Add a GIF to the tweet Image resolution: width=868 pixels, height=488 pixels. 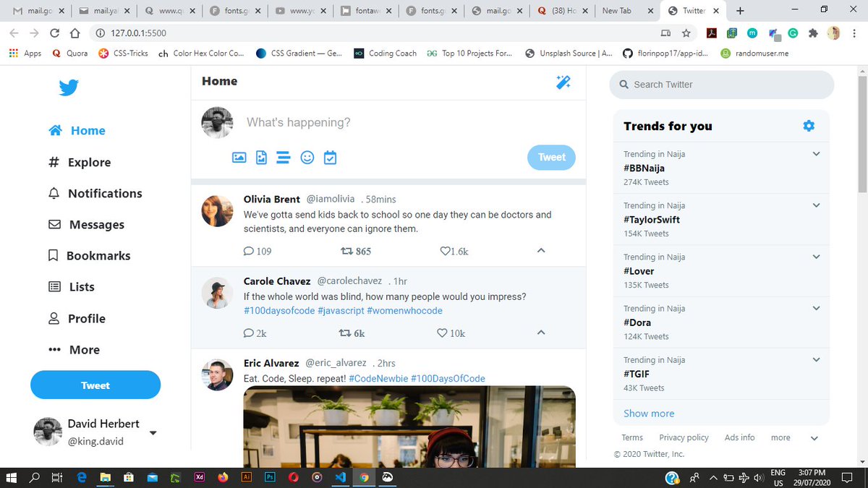pyautogui.click(x=261, y=157)
